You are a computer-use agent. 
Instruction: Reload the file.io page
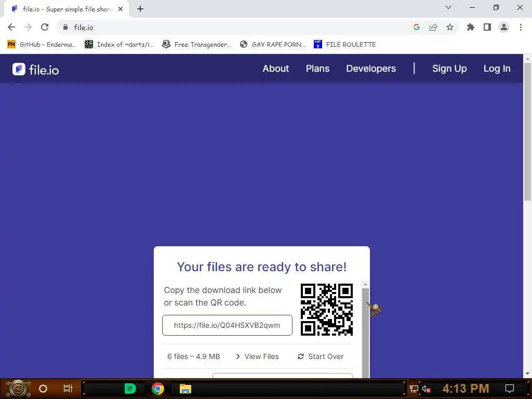point(45,27)
